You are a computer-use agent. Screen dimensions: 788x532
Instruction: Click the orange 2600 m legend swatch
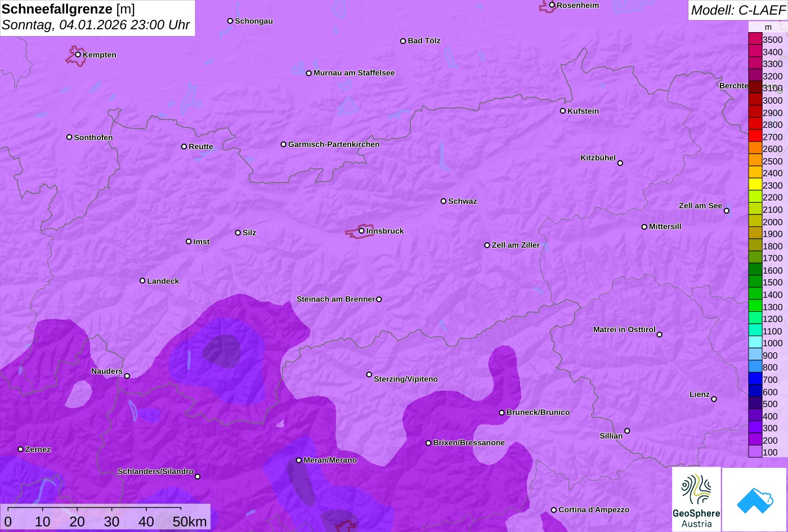tap(755, 149)
